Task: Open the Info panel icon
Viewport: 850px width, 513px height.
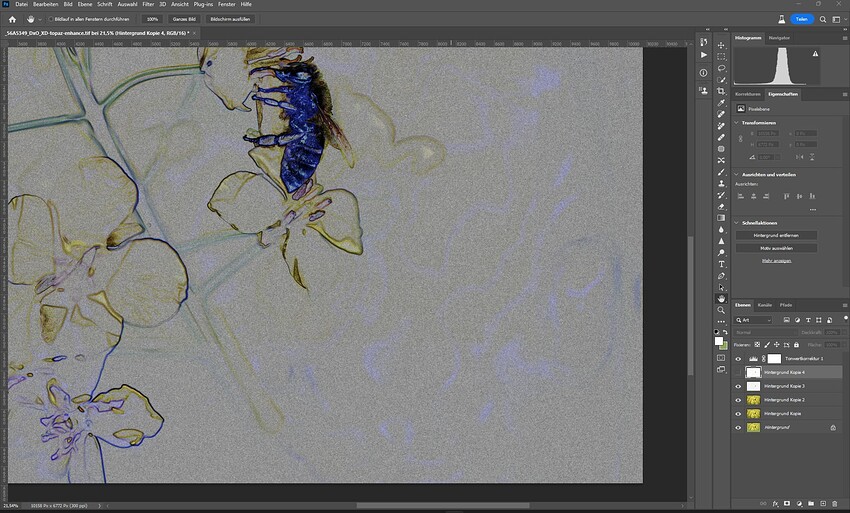Action: coord(704,73)
